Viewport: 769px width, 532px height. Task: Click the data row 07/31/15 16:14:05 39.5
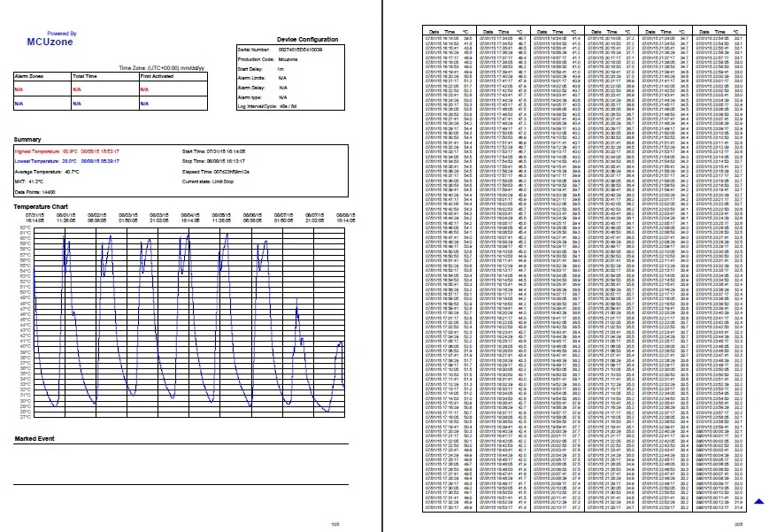pyautogui.click(x=449, y=38)
